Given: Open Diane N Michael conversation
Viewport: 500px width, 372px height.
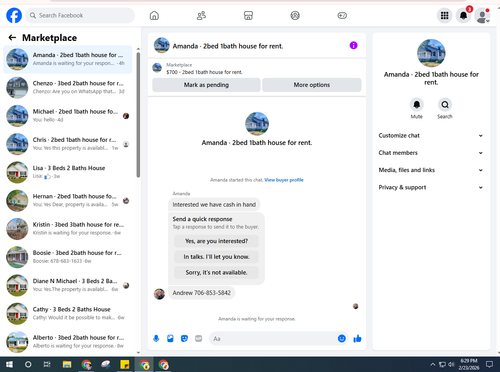Looking at the screenshot, I should (x=68, y=285).
